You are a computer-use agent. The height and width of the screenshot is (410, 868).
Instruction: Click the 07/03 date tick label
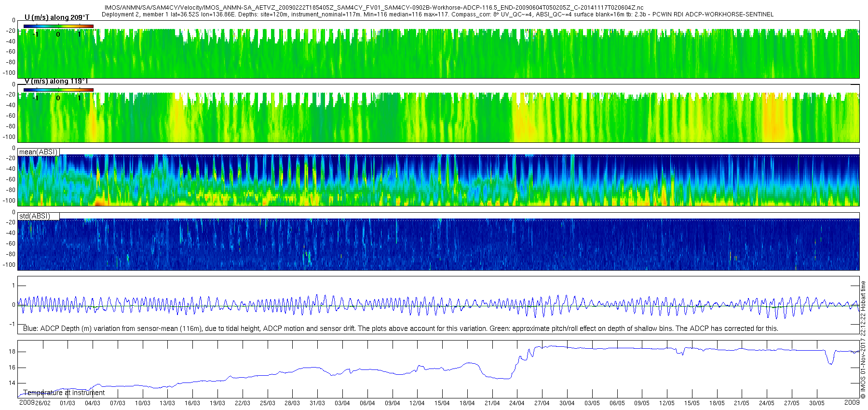[118, 403]
